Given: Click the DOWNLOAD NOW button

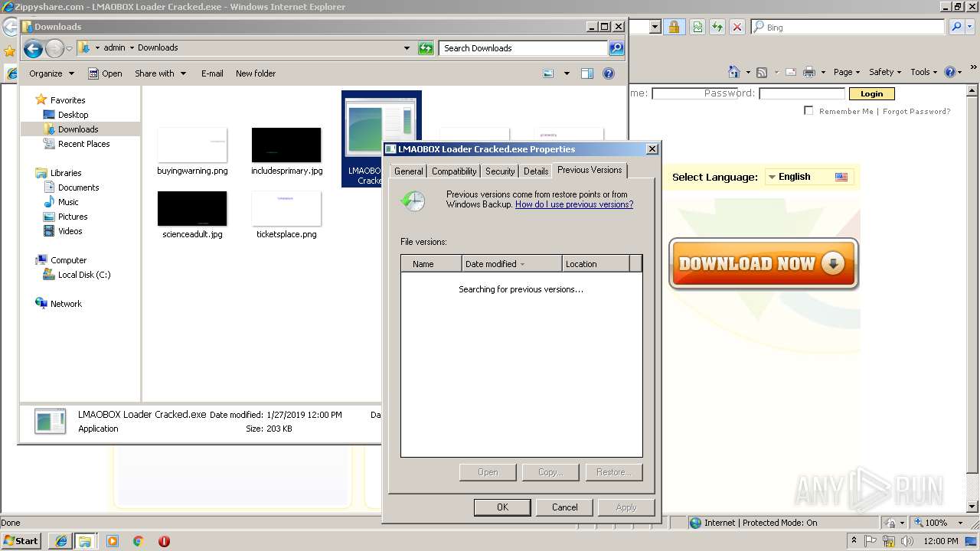Looking at the screenshot, I should click(x=763, y=264).
